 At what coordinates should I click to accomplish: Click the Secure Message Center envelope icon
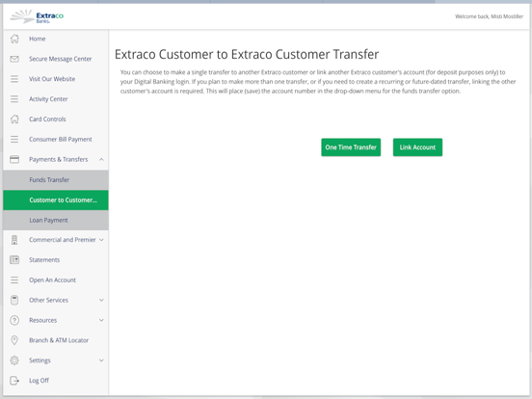14,59
